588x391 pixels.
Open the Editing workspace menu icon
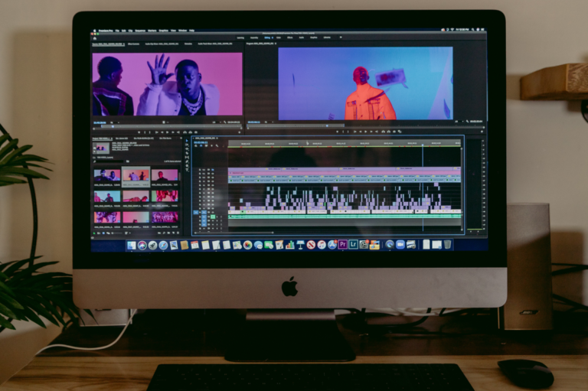[273, 37]
